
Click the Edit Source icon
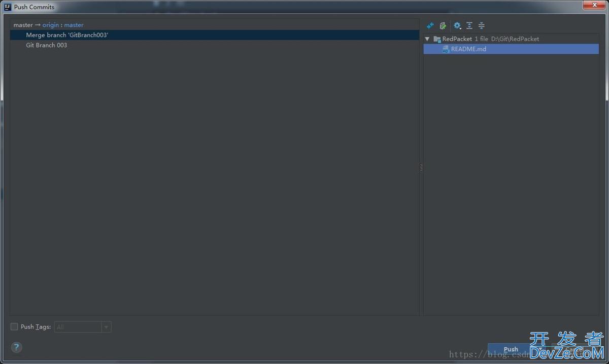point(443,25)
